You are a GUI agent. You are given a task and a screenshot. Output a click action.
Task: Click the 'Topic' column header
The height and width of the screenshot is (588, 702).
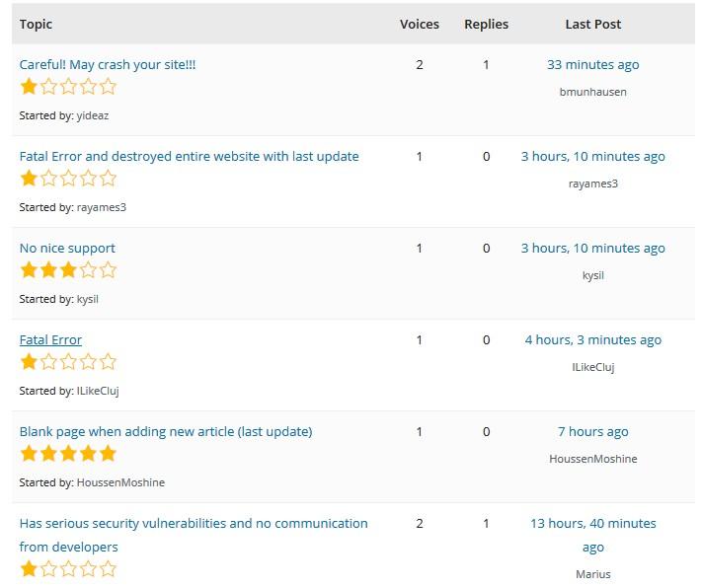click(36, 24)
